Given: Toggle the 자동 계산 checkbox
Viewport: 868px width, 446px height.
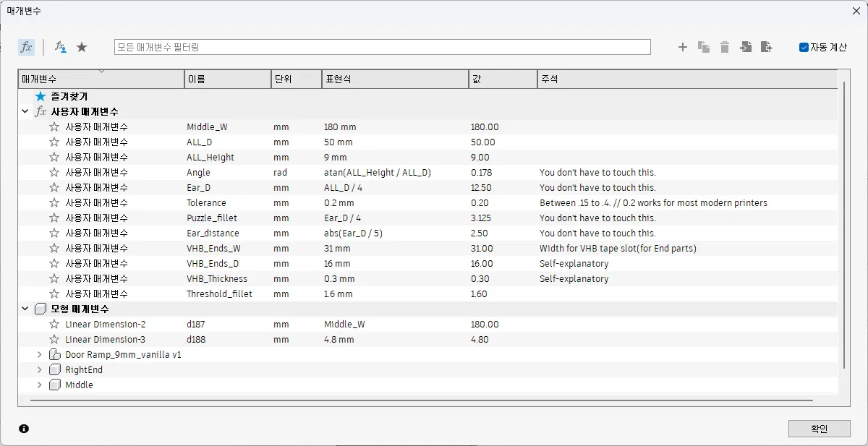Looking at the screenshot, I should [x=804, y=48].
